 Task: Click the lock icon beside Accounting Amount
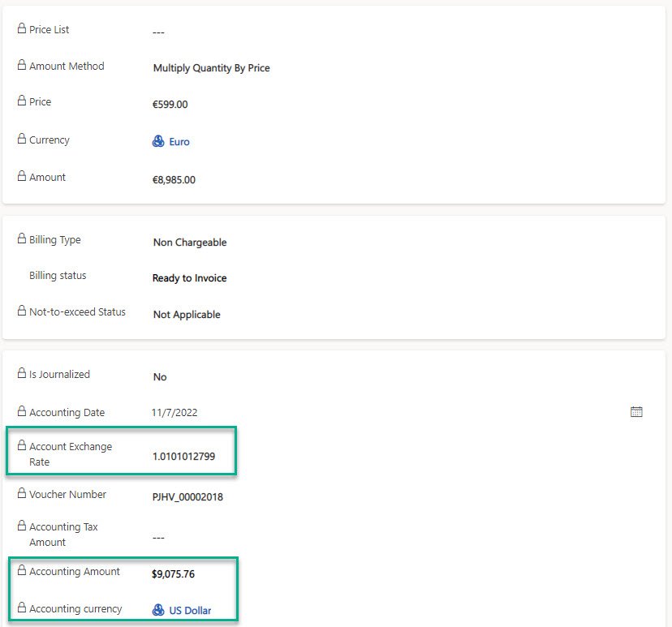click(22, 571)
